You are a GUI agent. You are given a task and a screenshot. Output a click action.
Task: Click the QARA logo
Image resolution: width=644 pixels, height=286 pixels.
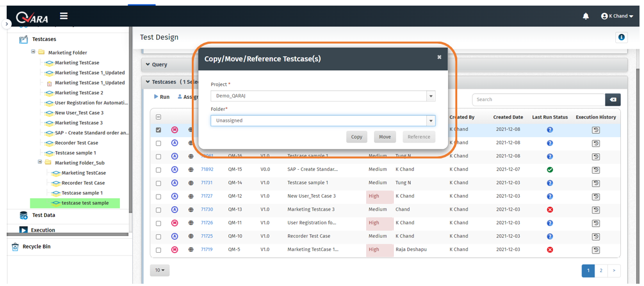[31, 16]
